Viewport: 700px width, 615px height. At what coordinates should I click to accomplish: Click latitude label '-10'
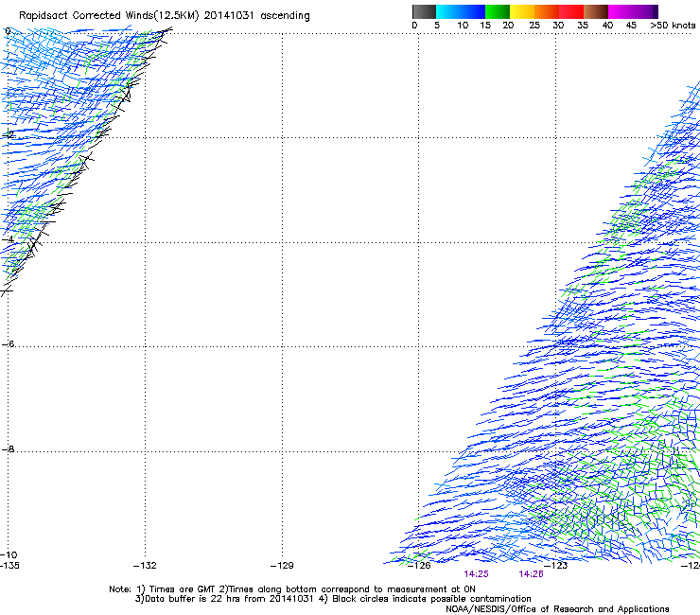tap(9, 555)
